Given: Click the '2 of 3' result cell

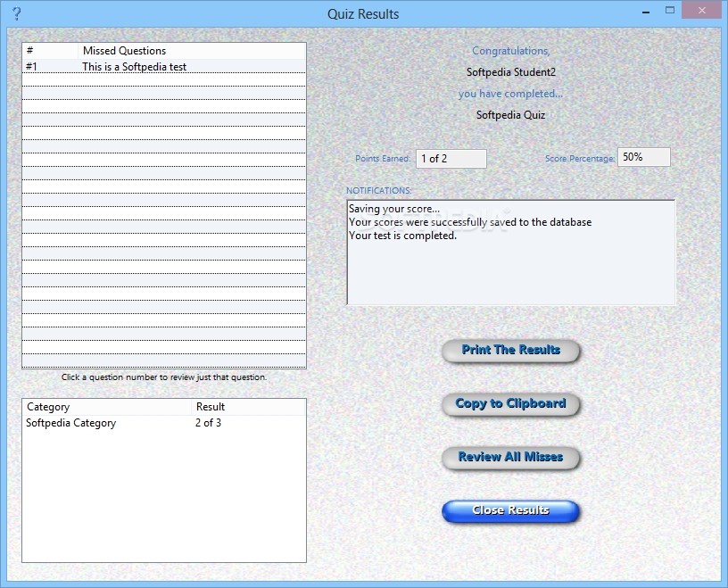Looking at the screenshot, I should (x=208, y=423).
